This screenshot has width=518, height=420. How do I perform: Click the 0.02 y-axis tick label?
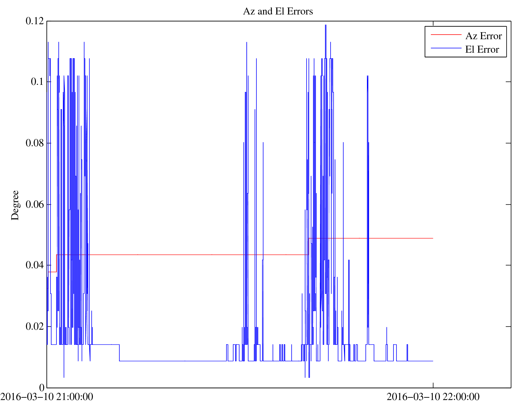click(x=35, y=326)
